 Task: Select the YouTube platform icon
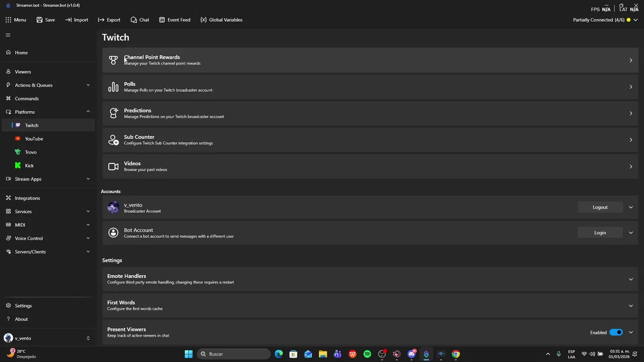pyautogui.click(x=18, y=139)
